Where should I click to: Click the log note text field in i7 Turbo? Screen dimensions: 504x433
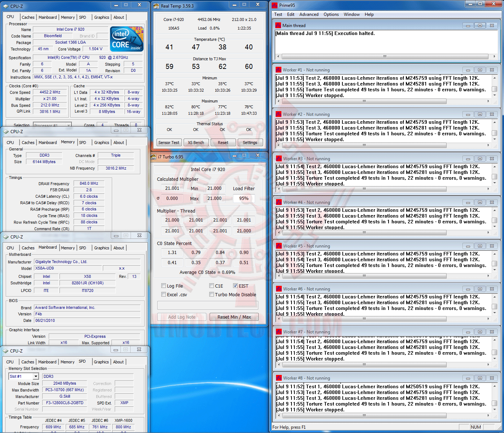point(208,305)
